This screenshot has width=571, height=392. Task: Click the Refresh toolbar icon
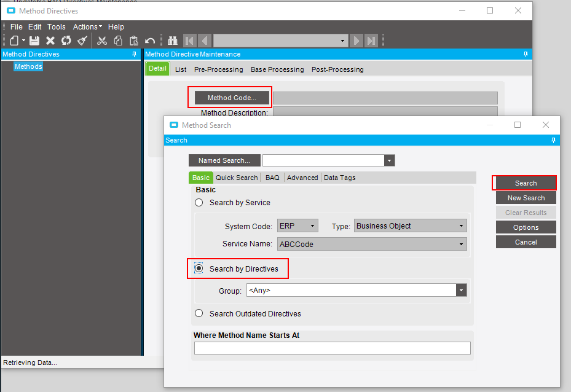66,41
